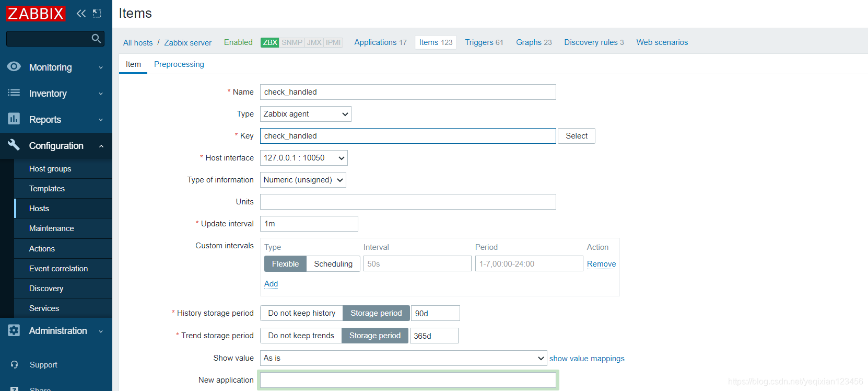Click the Inventory list icon

point(14,93)
